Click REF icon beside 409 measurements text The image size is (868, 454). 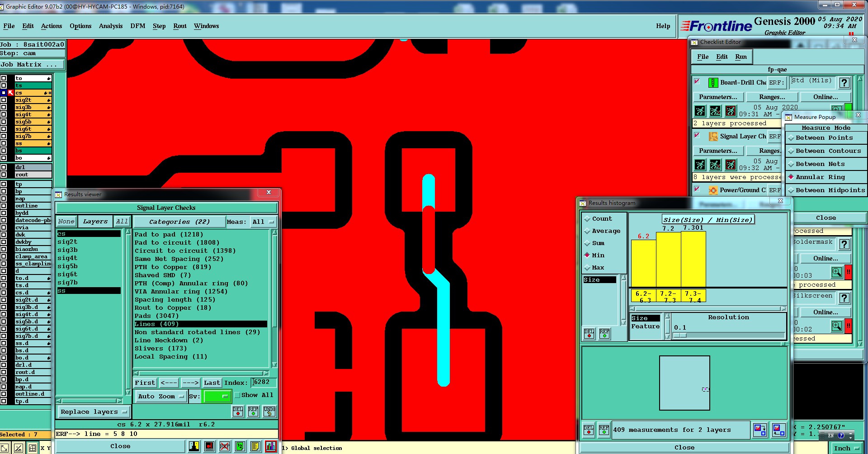point(604,430)
